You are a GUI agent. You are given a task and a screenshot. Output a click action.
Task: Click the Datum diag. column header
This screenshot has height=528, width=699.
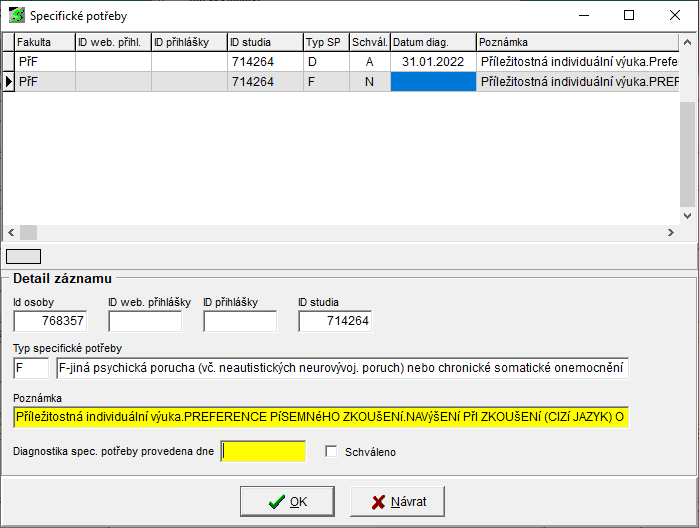pyautogui.click(x=432, y=42)
